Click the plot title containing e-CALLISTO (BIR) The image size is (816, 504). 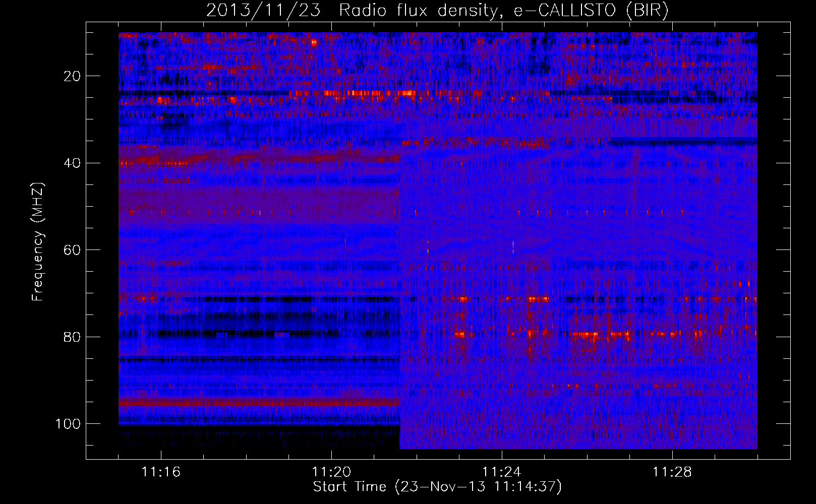click(437, 10)
